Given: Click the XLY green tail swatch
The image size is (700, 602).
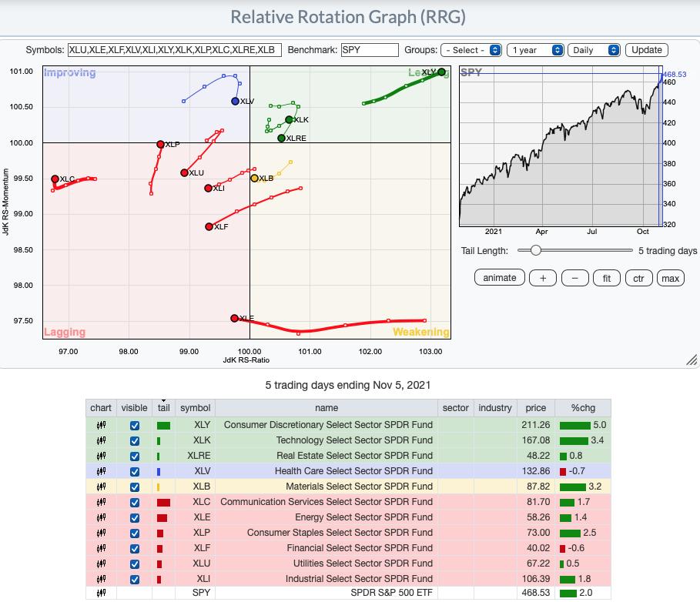Looking at the screenshot, I should click(x=163, y=426).
